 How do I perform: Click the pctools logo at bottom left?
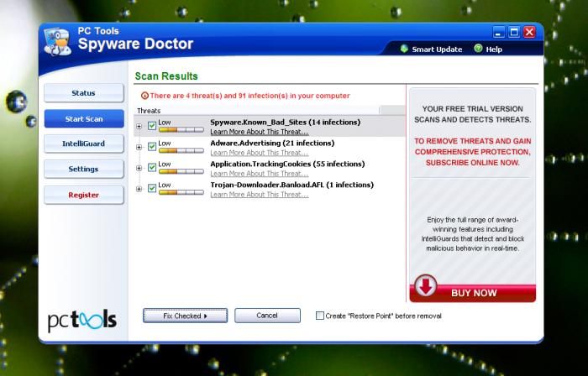pos(82,321)
